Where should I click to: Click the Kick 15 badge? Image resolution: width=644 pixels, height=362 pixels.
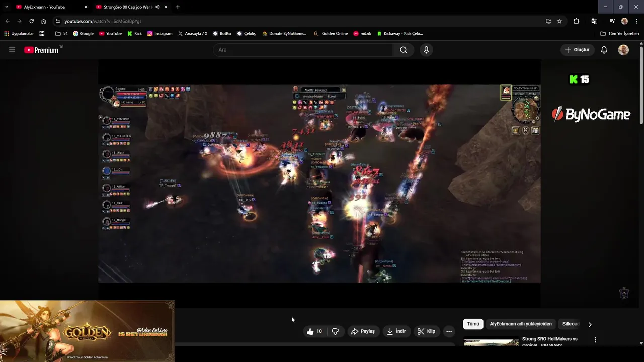[579, 79]
